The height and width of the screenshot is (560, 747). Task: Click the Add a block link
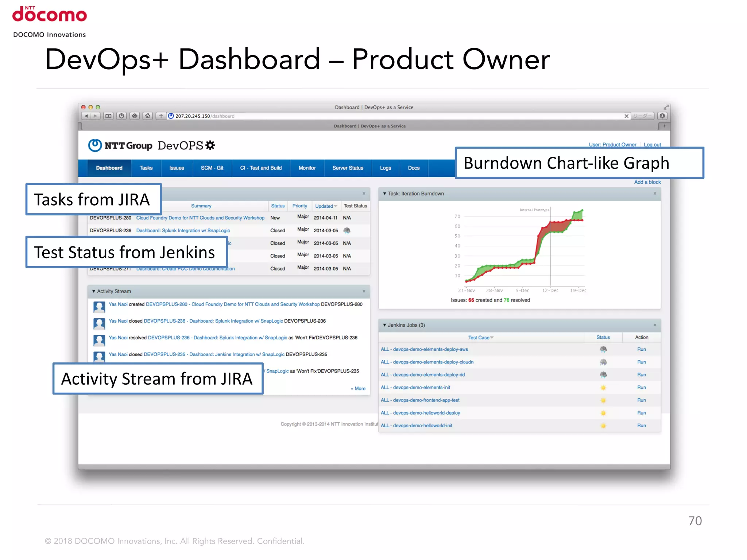(x=647, y=182)
